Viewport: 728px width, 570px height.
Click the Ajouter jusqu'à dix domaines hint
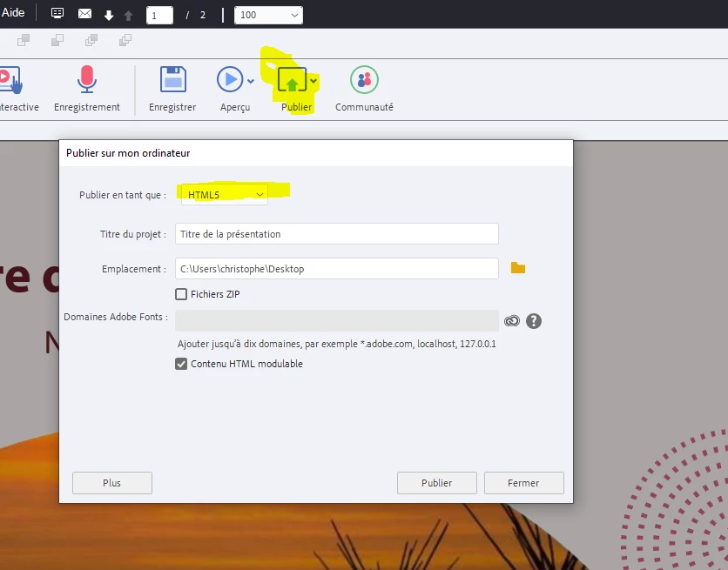tap(337, 344)
